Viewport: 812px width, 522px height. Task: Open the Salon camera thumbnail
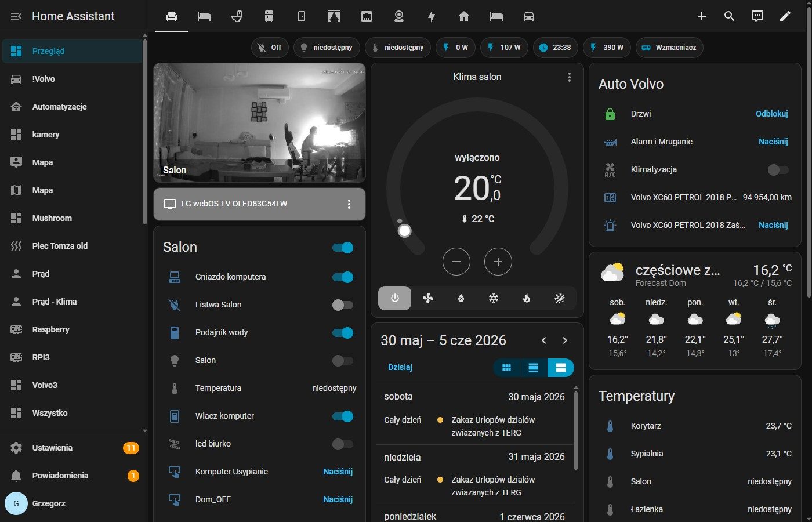point(259,123)
